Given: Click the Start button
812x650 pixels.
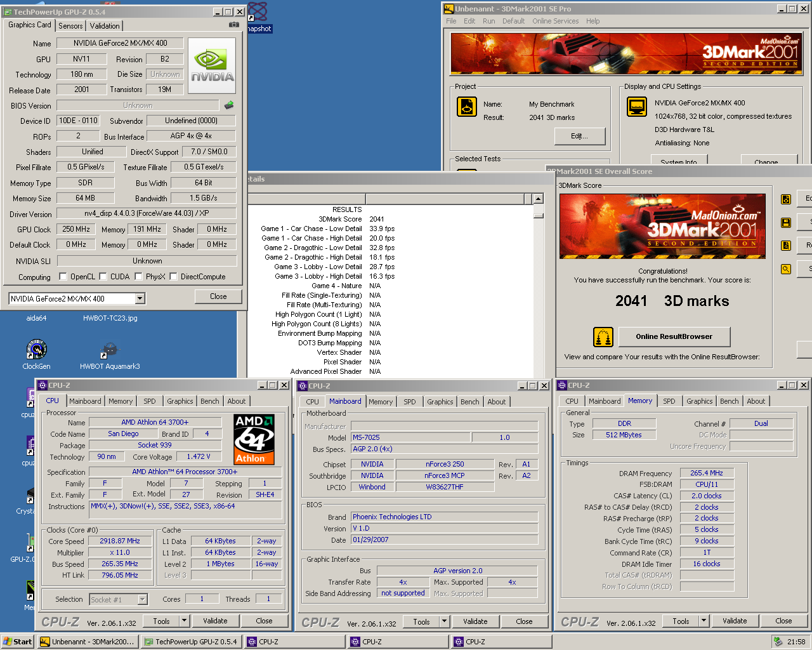Looking at the screenshot, I should [18, 642].
